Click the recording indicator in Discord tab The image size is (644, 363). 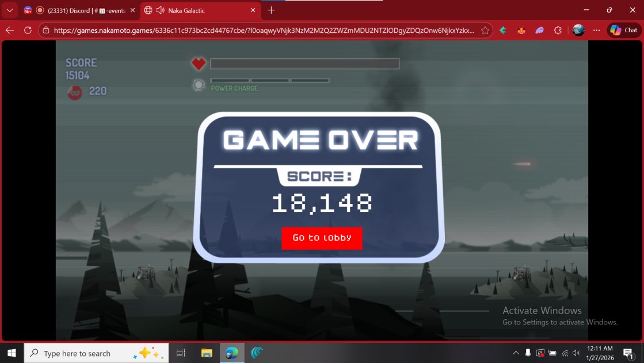click(40, 10)
